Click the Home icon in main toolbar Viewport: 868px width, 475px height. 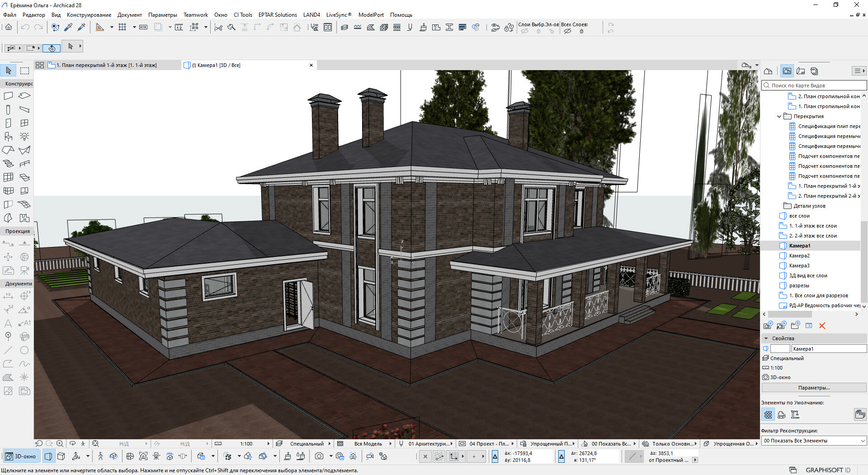[x=9, y=27]
